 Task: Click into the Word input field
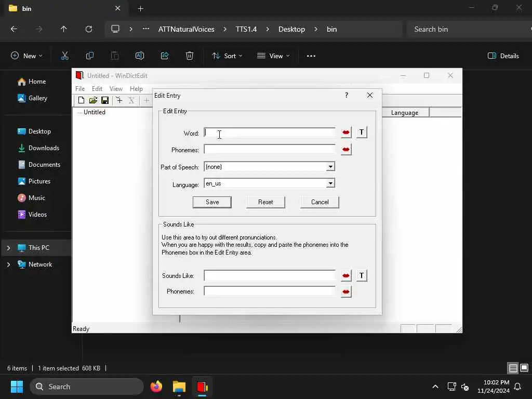pyautogui.click(x=270, y=132)
